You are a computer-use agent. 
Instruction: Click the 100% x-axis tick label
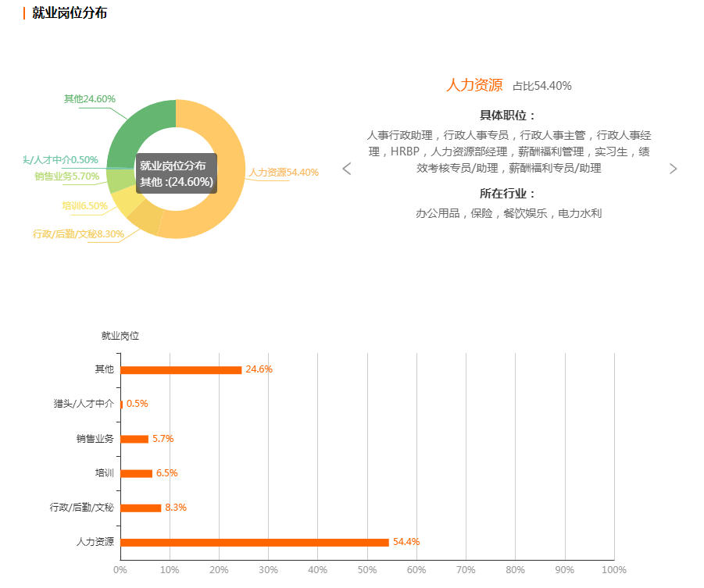[x=614, y=569]
